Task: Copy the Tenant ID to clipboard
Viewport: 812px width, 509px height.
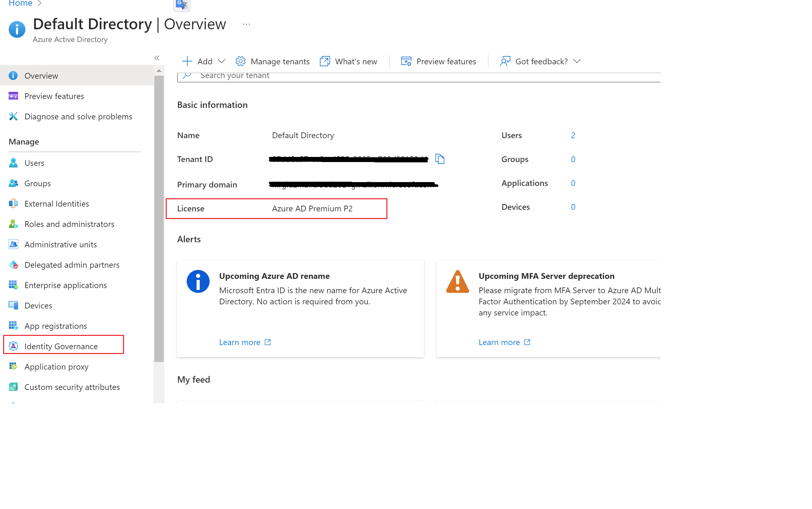Action: point(440,159)
